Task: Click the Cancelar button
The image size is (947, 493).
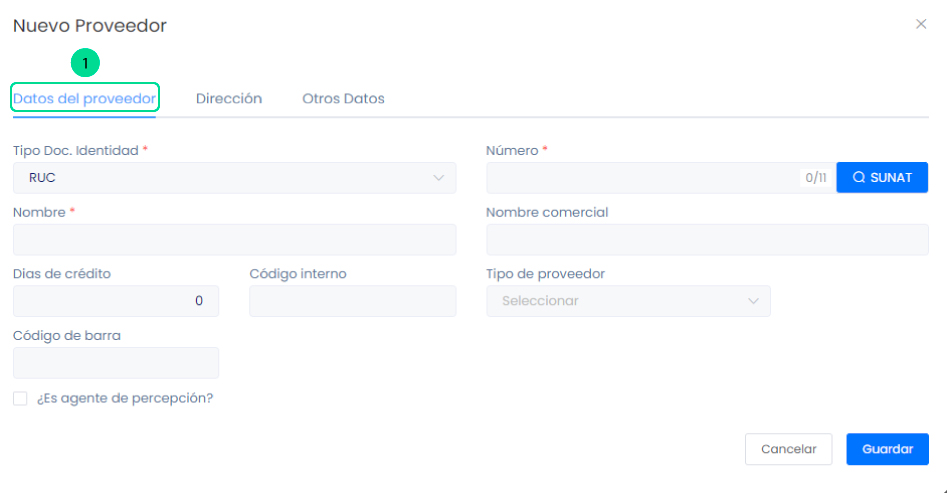Action: click(788, 449)
